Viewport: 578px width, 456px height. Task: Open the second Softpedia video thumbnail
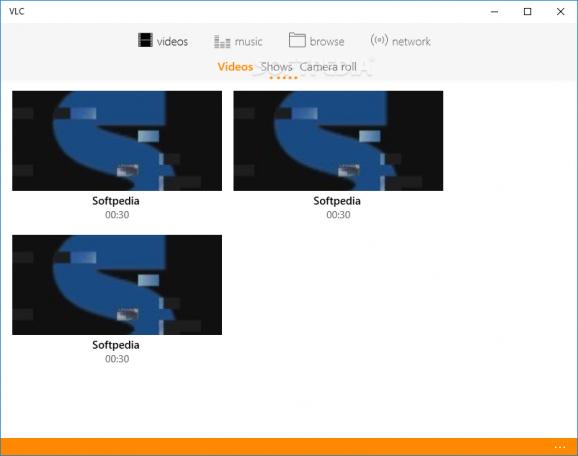338,141
